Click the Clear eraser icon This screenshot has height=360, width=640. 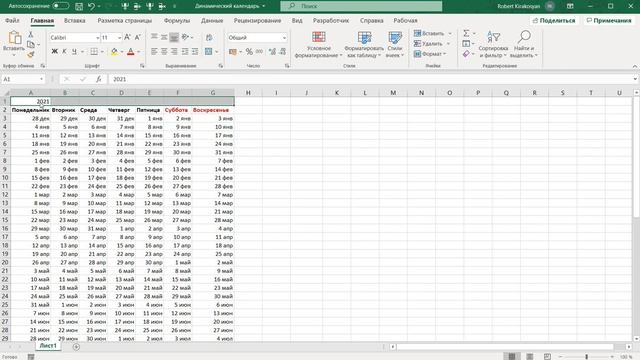466,54
